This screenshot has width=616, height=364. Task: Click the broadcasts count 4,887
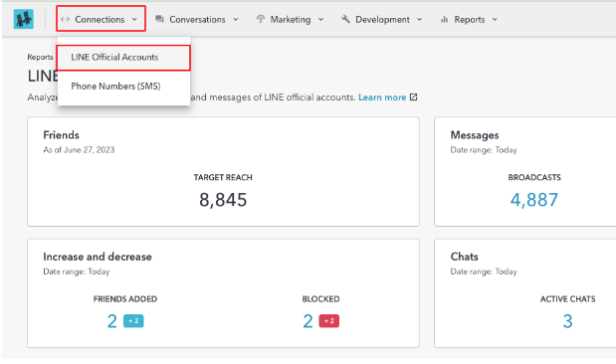click(x=533, y=200)
